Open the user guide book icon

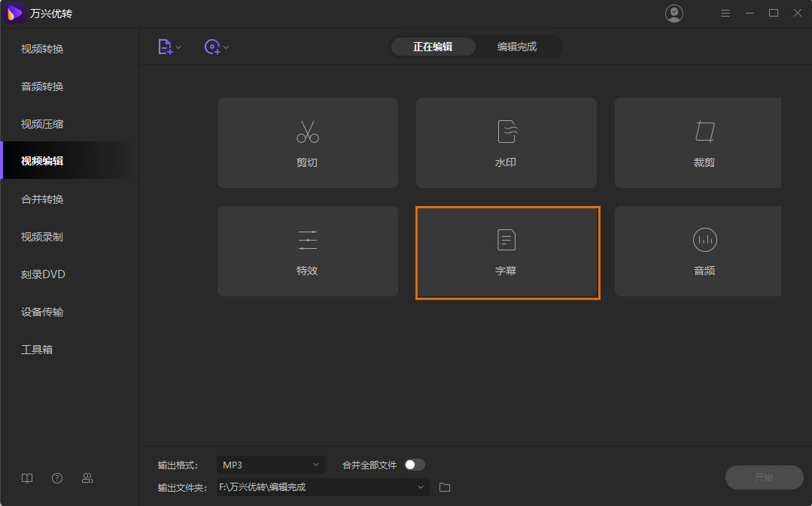click(27, 478)
